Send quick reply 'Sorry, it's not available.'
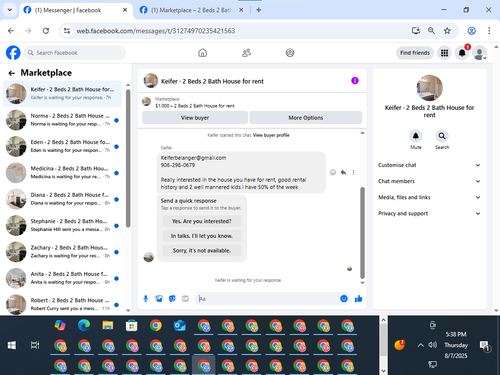This screenshot has height=375, width=500. tap(202, 251)
